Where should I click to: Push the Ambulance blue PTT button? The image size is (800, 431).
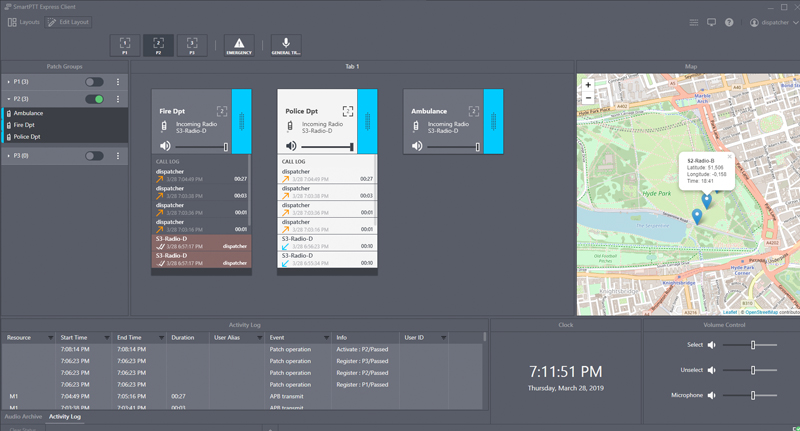point(493,121)
